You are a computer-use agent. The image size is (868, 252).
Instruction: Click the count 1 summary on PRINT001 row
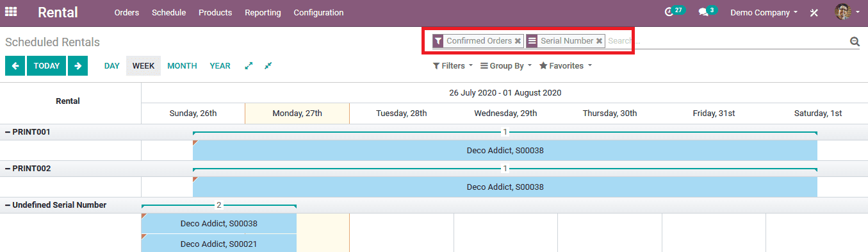pos(505,132)
